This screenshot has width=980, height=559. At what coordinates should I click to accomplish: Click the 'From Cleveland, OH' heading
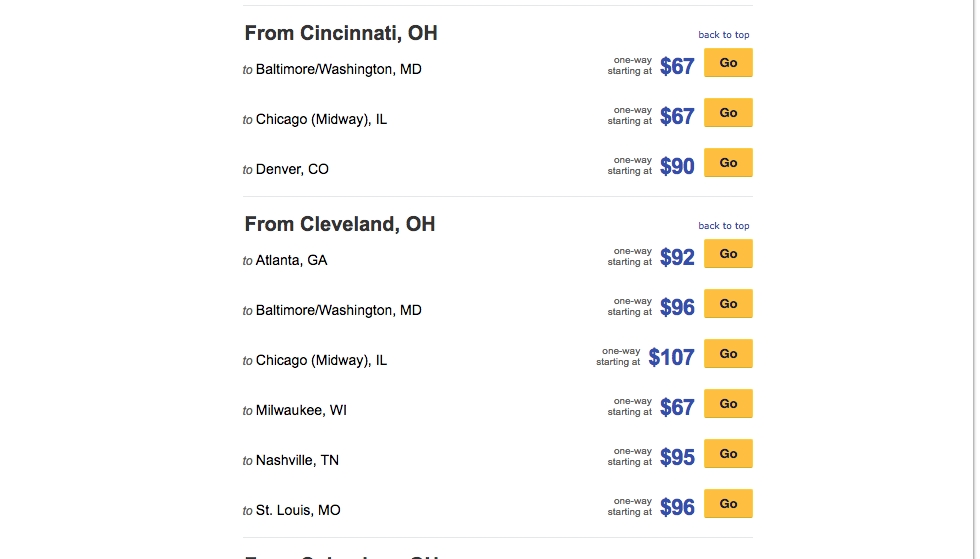point(340,224)
